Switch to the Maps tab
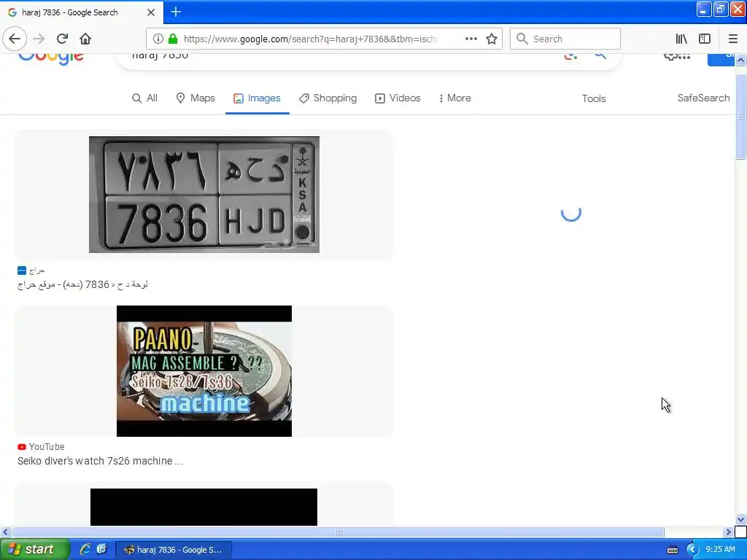Screen dimensions: 747x560 pos(196,98)
